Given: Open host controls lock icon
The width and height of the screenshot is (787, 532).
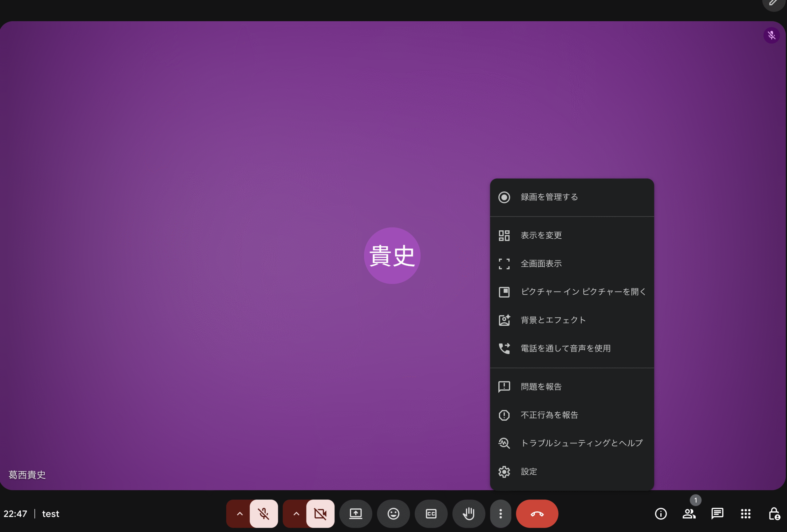Looking at the screenshot, I should point(774,514).
